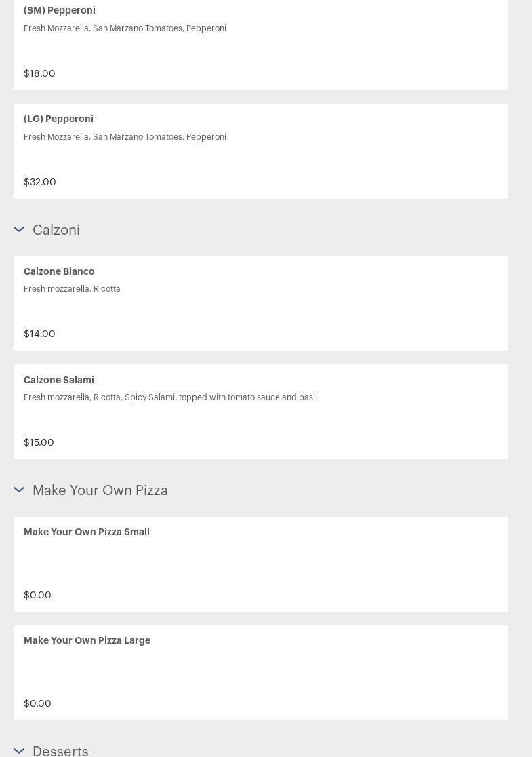The width and height of the screenshot is (532, 757).
Task: Click the $14.00 Calzone Bianco price
Action: coord(39,334)
